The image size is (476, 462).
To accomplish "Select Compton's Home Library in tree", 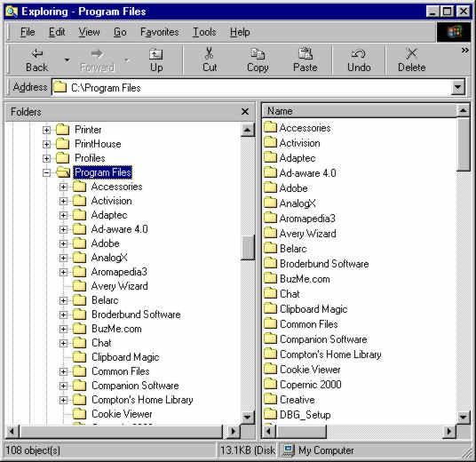I will tap(142, 400).
